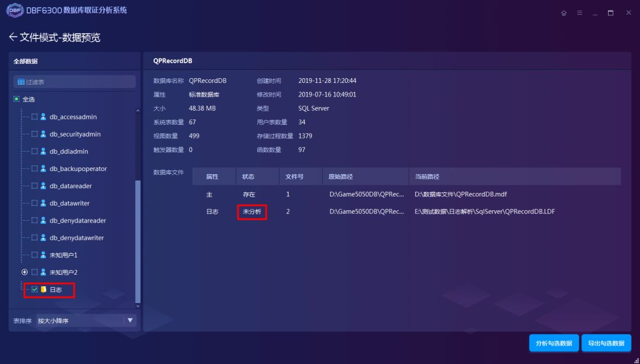
Task: Click the 全部数据 panel heading
Action: 25,61
